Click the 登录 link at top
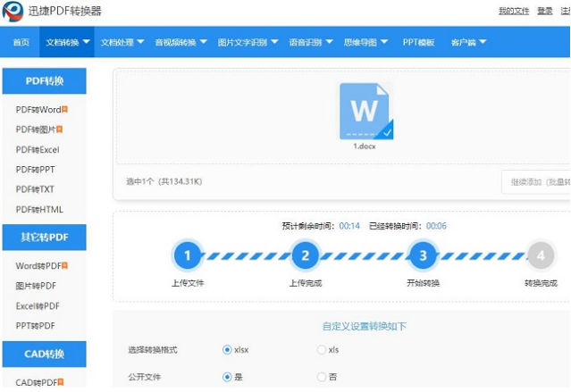This screenshot has width=571, height=392. (x=545, y=11)
